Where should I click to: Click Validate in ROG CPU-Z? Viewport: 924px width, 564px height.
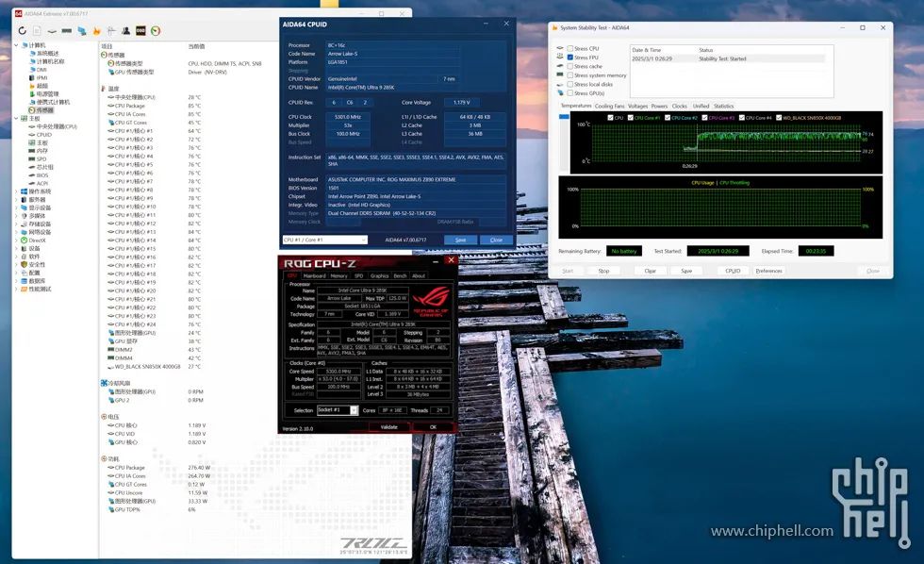pos(388,427)
